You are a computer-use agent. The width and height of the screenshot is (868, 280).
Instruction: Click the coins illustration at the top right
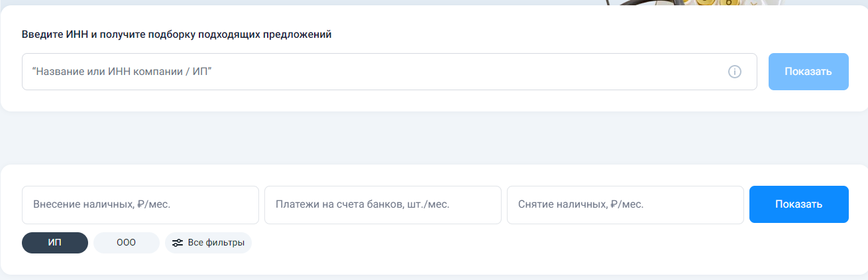pos(692,3)
